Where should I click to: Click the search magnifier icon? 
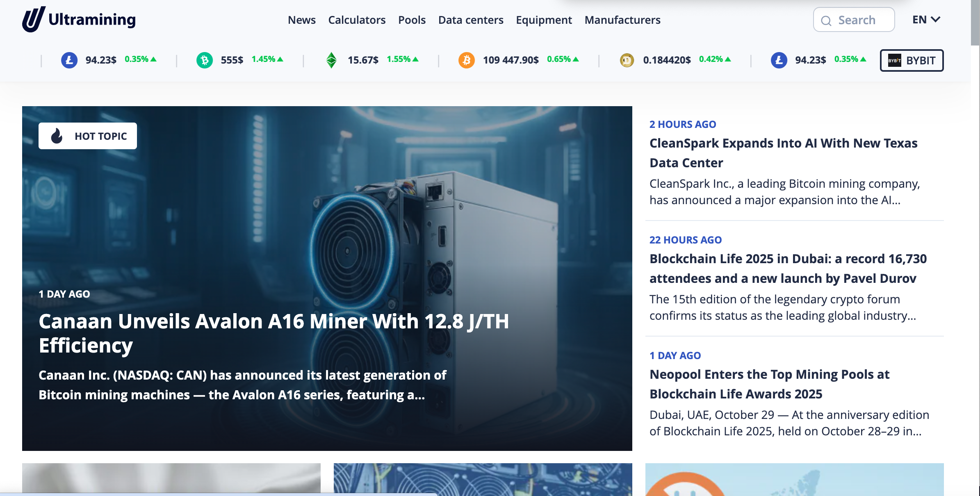pos(826,20)
